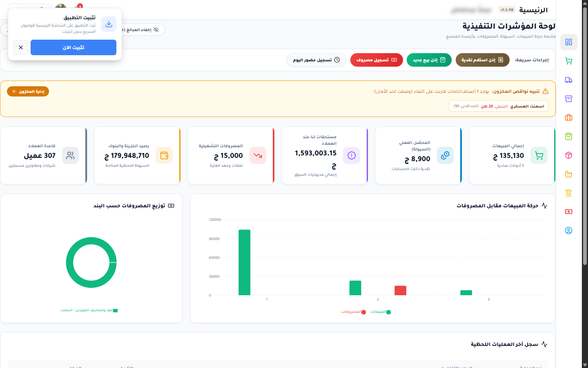Open the archive box sidebar icon
This screenshot has height=368, width=588.
(568, 99)
